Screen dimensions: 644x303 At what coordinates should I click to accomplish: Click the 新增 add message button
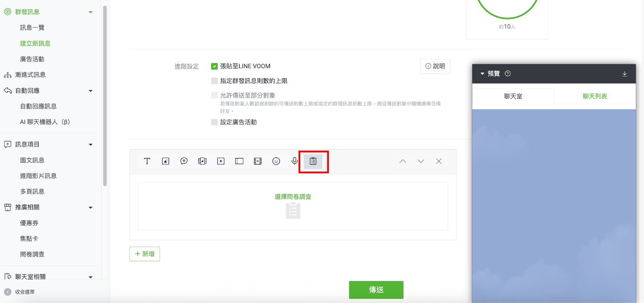(x=144, y=254)
